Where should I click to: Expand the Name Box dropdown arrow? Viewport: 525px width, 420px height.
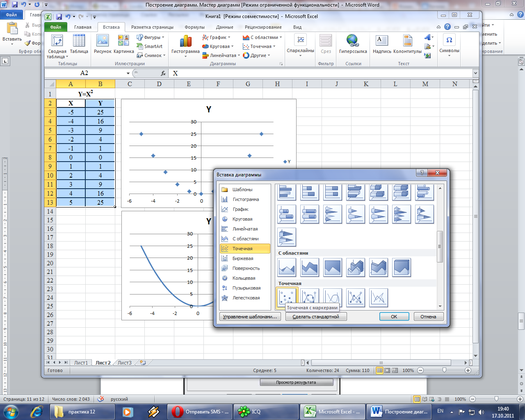click(128, 73)
